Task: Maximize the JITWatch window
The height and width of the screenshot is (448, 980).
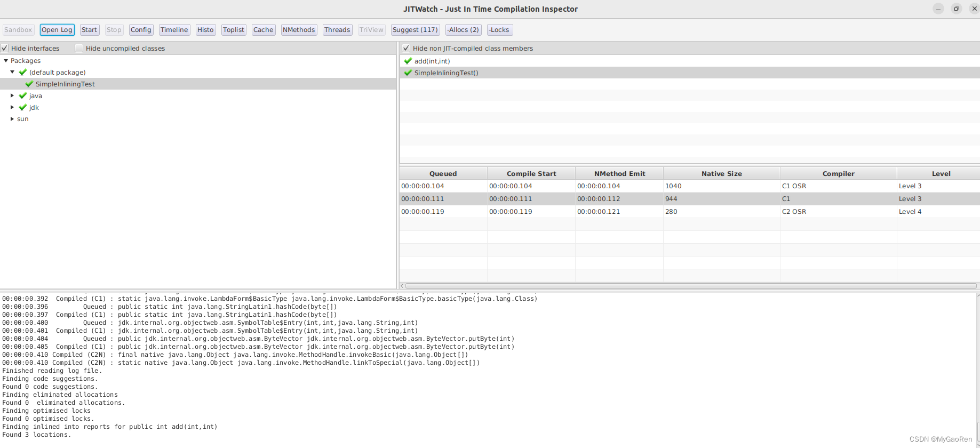Action: click(x=957, y=9)
